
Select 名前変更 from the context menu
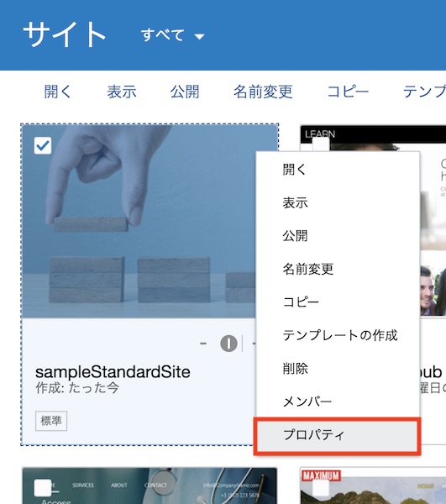(x=338, y=269)
